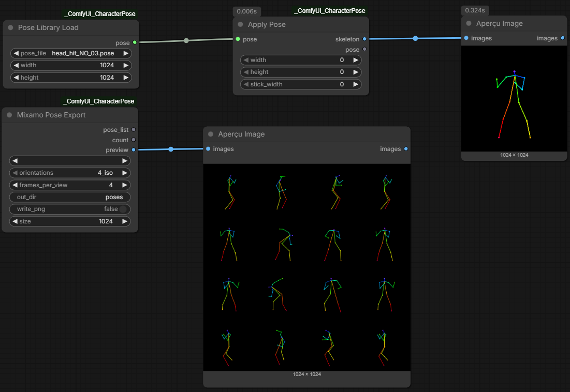Image resolution: width=570 pixels, height=392 pixels.
Task: Click the preview output port on Mixamo Pose Export
Action: [x=134, y=149]
